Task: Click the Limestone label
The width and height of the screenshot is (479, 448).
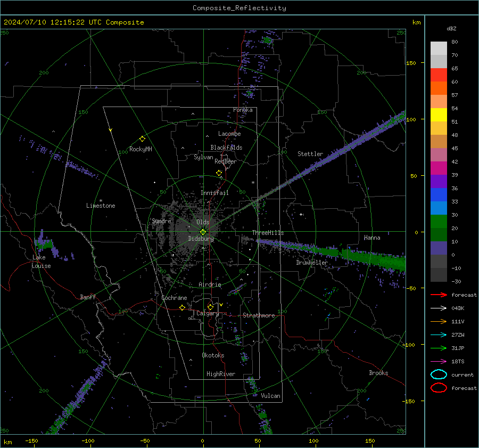Action: [x=101, y=206]
